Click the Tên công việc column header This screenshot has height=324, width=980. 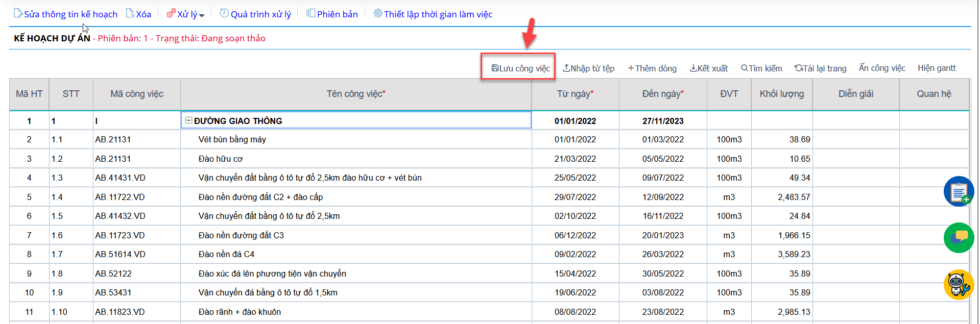pos(355,94)
